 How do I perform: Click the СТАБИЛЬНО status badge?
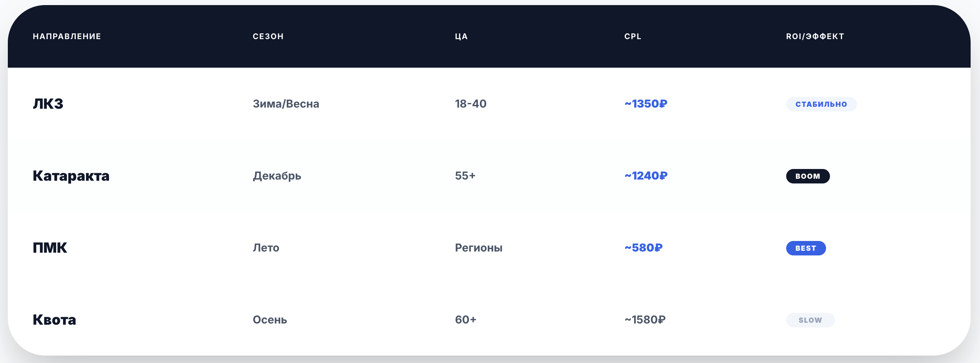tap(821, 104)
